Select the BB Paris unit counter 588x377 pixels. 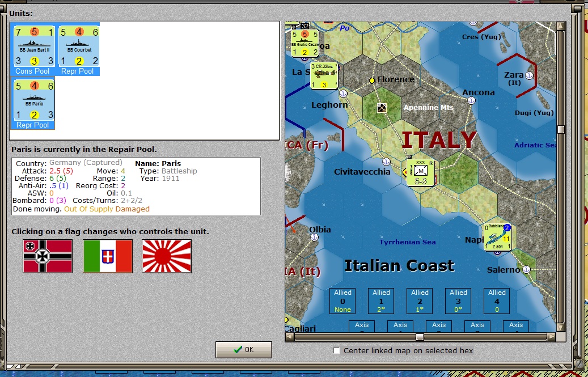[x=34, y=100]
